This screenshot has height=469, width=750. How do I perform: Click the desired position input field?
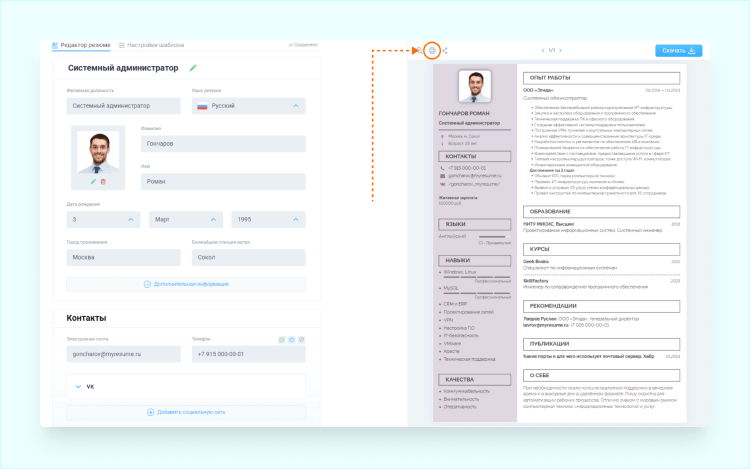coord(123,106)
